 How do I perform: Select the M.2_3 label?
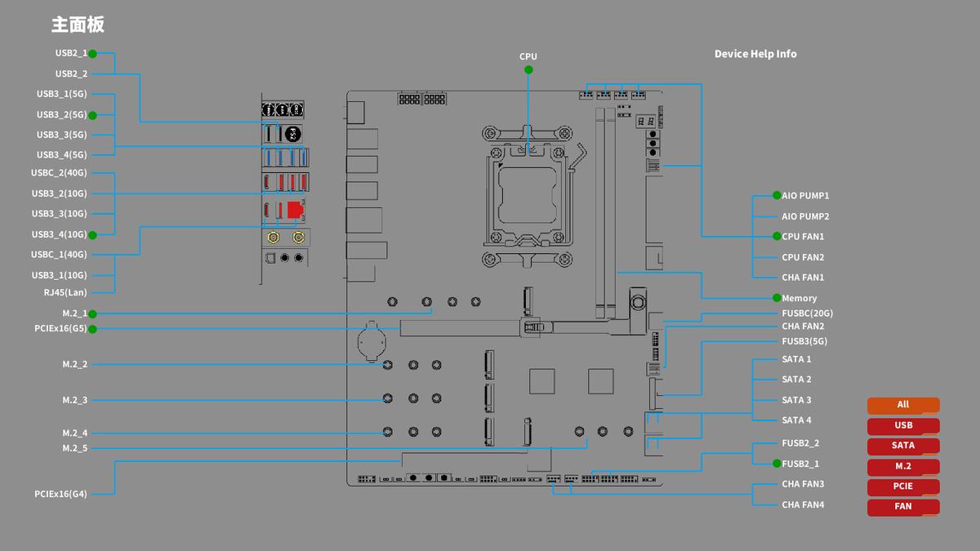(74, 401)
